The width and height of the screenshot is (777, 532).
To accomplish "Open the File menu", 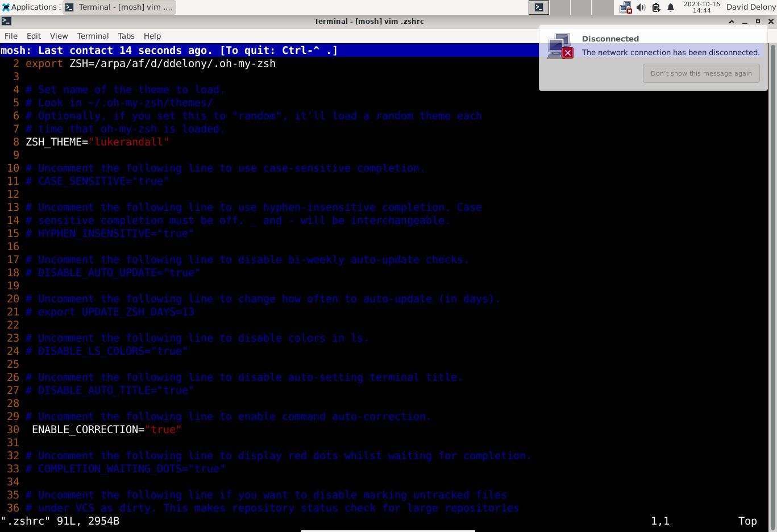I will [x=10, y=36].
